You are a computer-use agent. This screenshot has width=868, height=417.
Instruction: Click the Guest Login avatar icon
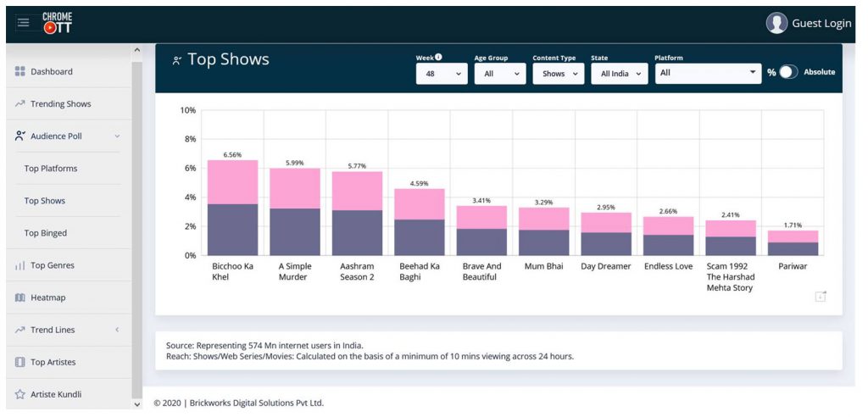776,24
